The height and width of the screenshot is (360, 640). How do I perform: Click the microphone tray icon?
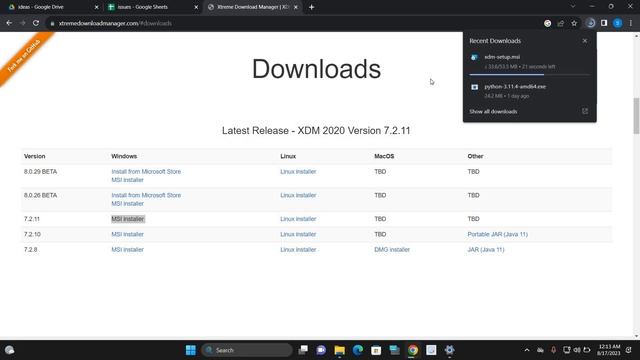[x=553, y=350]
